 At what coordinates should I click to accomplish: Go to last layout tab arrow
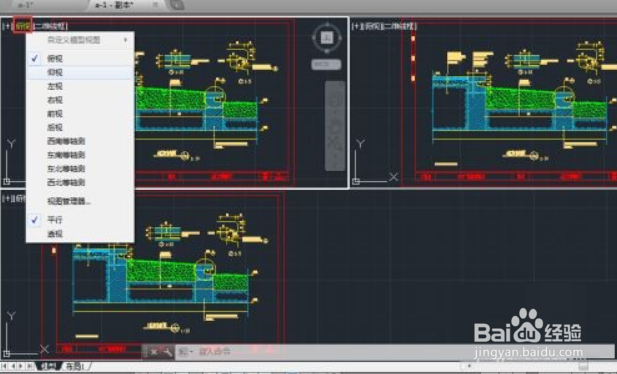tap(30, 366)
